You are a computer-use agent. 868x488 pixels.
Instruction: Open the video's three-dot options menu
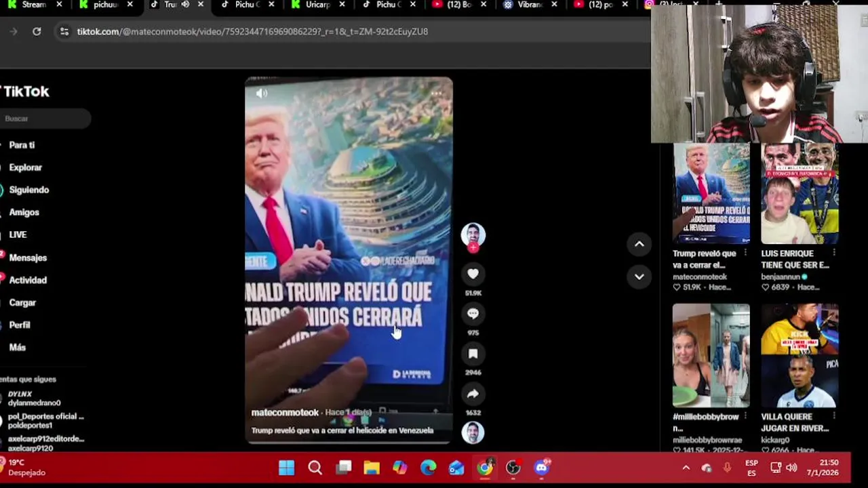tap(437, 94)
